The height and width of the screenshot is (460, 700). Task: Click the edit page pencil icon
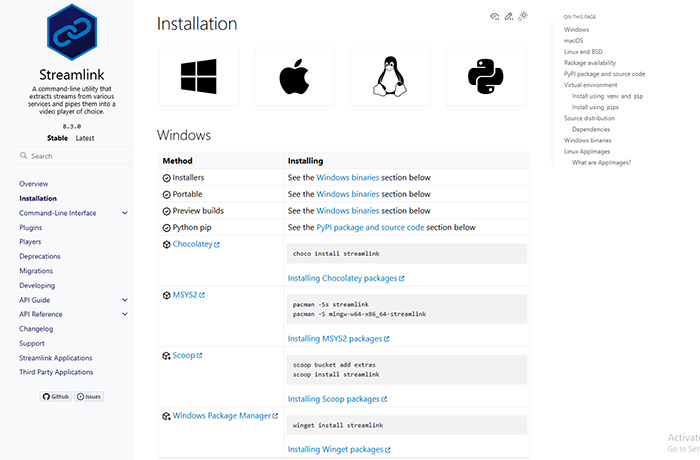509,17
